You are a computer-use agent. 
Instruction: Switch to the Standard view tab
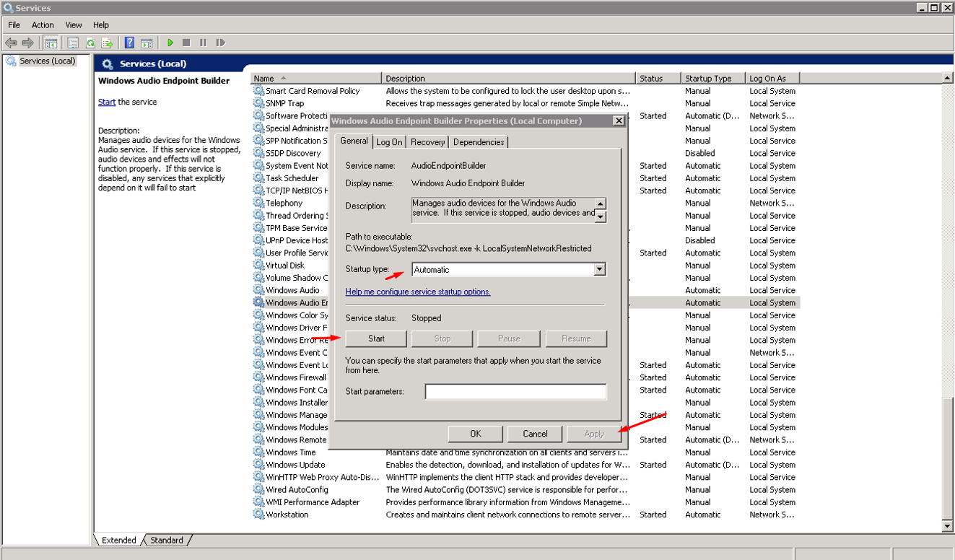point(167,540)
